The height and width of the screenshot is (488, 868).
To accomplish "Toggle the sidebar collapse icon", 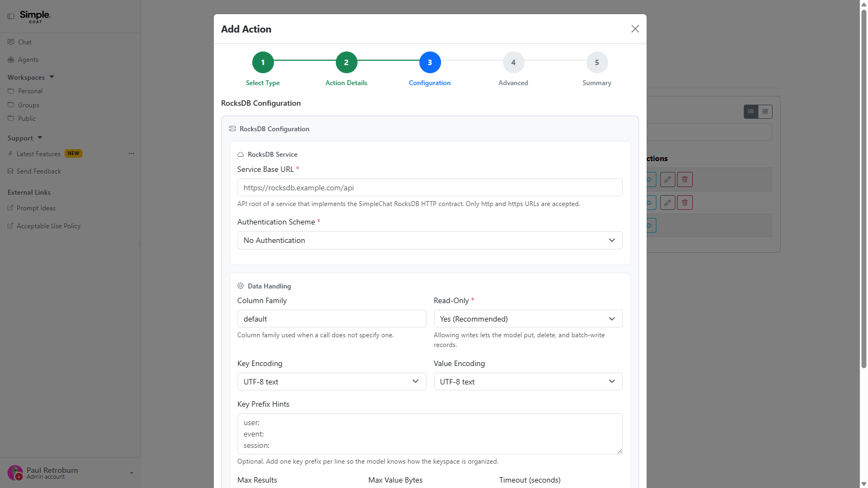I will tap(11, 16).
